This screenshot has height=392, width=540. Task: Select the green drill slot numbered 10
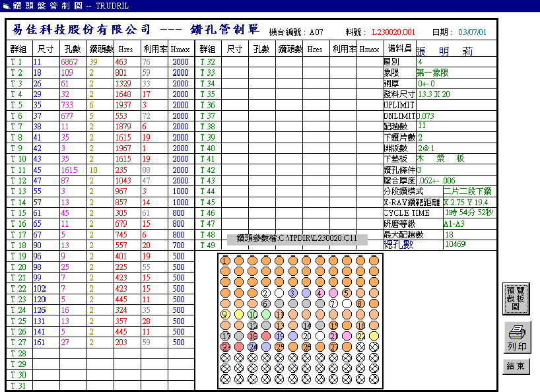[x=252, y=315]
